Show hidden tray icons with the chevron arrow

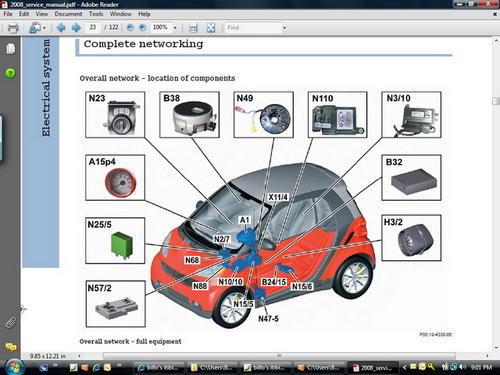point(405,367)
